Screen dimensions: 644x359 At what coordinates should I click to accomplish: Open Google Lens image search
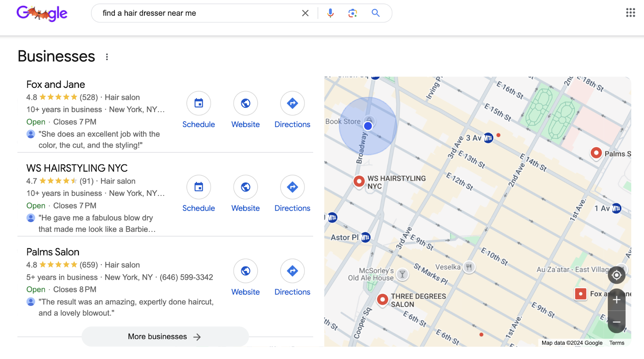(x=353, y=13)
